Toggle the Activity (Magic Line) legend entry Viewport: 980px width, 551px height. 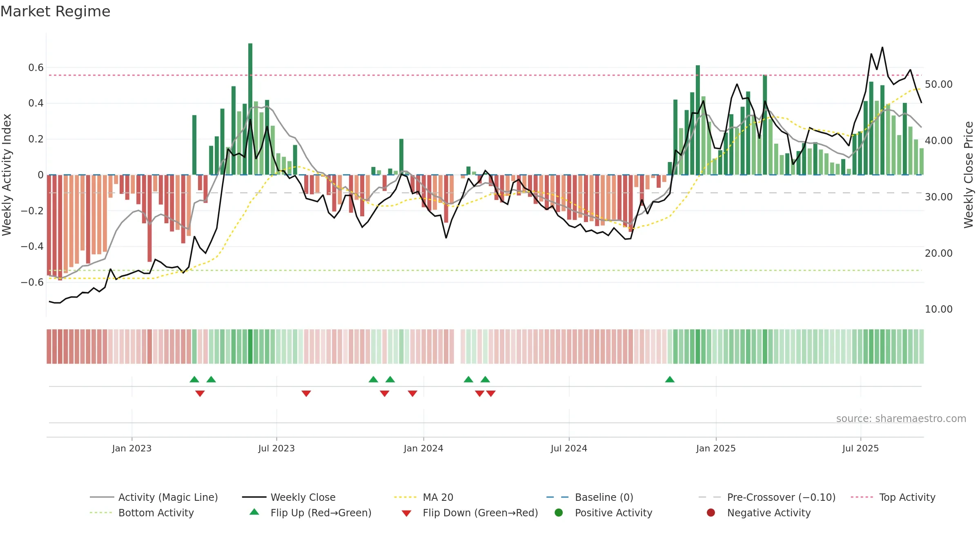(x=154, y=497)
